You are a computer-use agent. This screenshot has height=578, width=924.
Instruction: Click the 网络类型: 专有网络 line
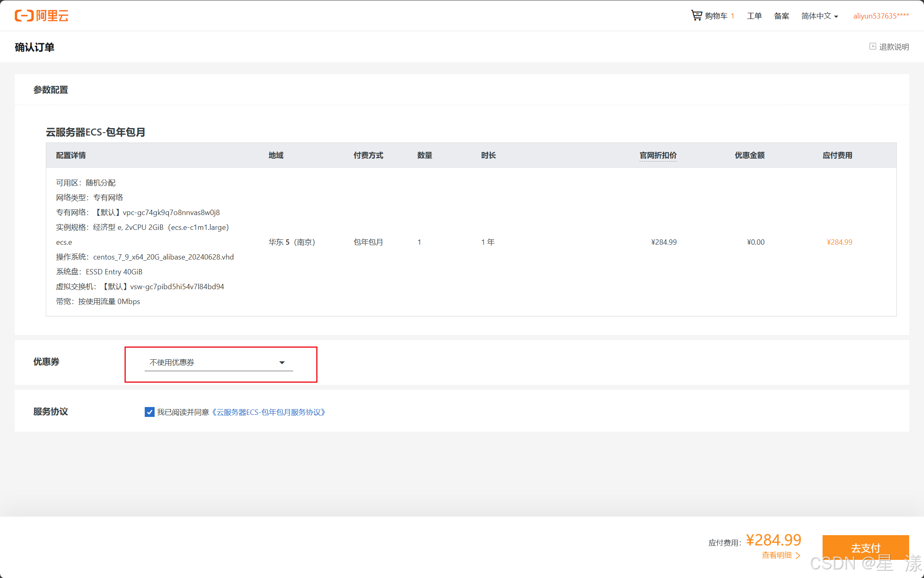point(89,197)
